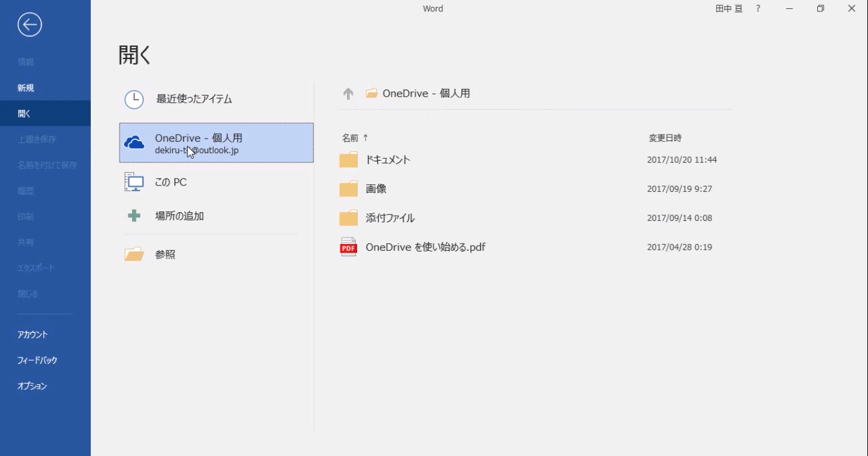Select 情報 in the sidebar

tap(45, 62)
